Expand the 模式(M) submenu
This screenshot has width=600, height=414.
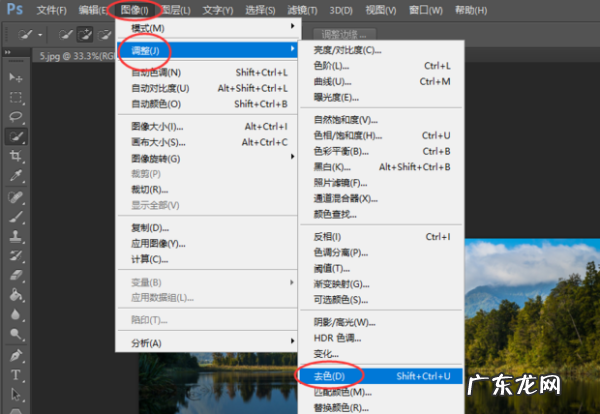click(207, 28)
